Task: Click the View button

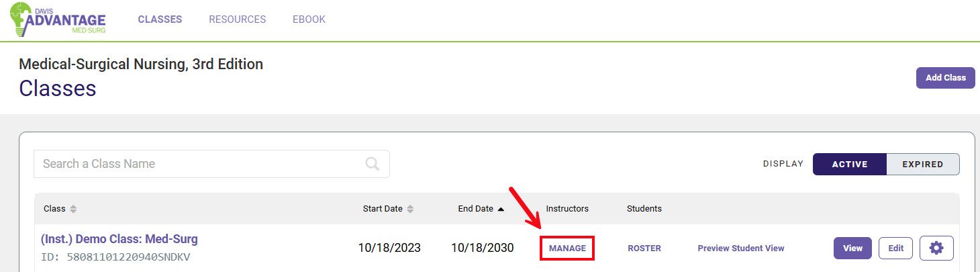Action: (852, 248)
